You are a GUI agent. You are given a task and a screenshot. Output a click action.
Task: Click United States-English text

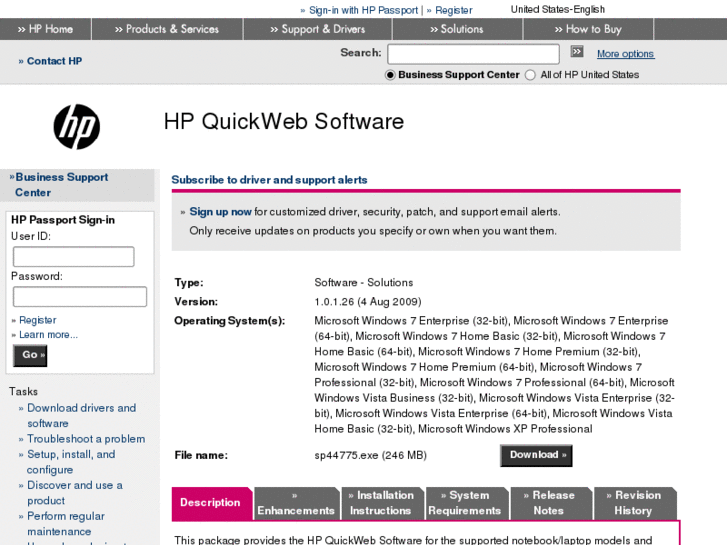click(x=557, y=9)
